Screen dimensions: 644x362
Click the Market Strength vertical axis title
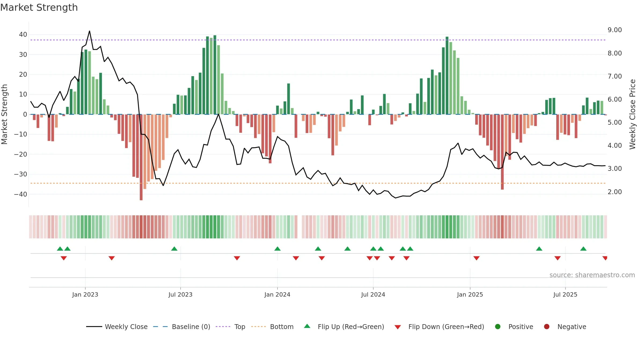pyautogui.click(x=4, y=114)
